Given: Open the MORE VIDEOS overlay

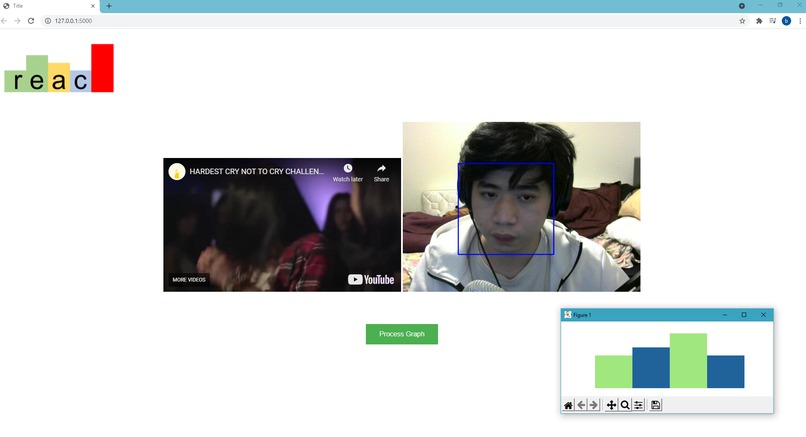Looking at the screenshot, I should (x=189, y=280).
